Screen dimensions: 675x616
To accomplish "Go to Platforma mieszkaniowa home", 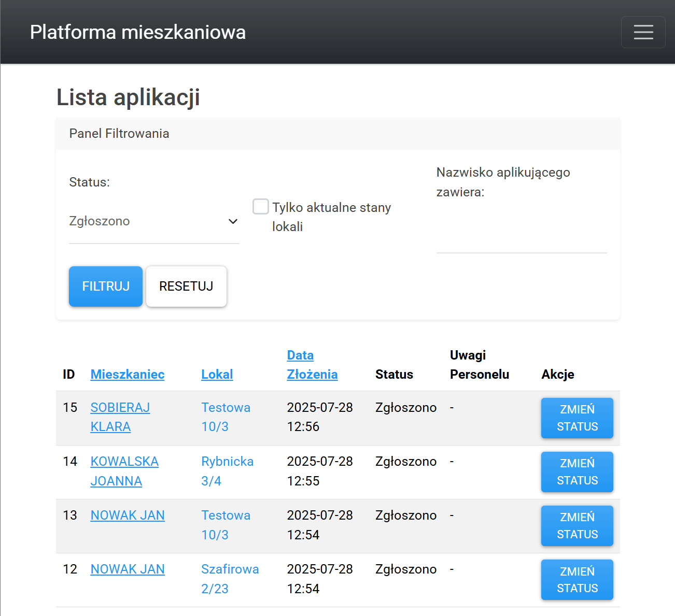I will coord(138,32).
